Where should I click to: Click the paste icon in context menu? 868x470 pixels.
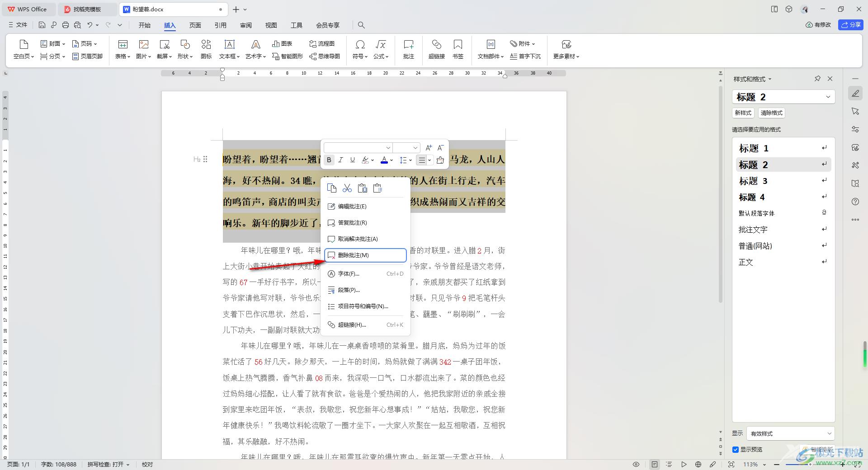pos(362,188)
